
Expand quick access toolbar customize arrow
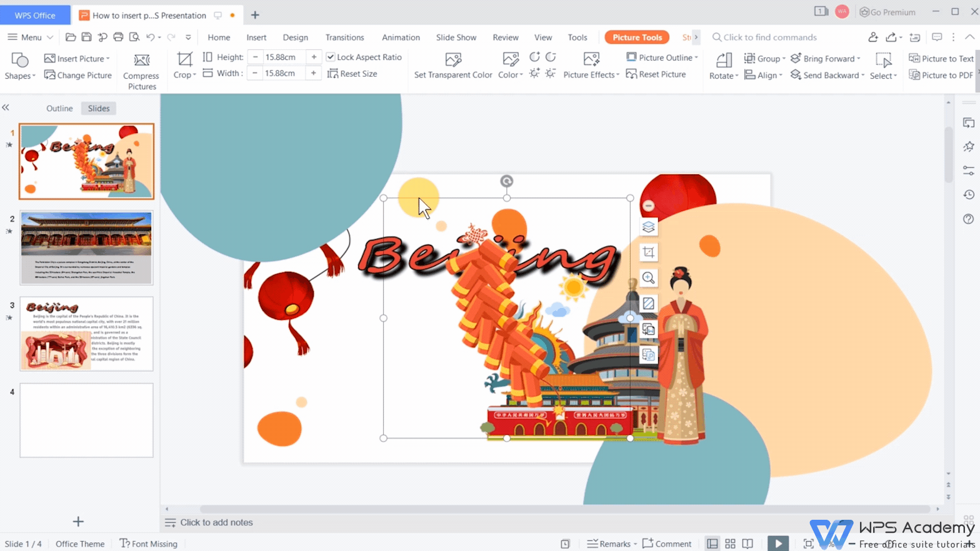click(188, 37)
